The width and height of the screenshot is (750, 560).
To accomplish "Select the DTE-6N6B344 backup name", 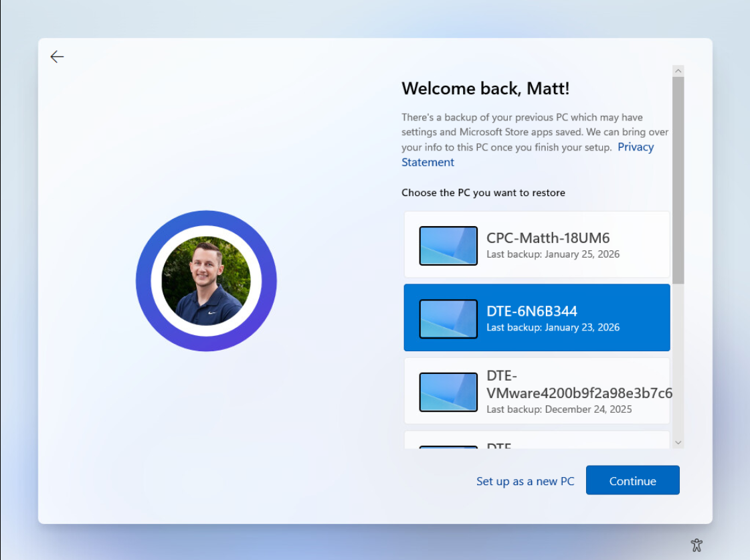I will [531, 310].
